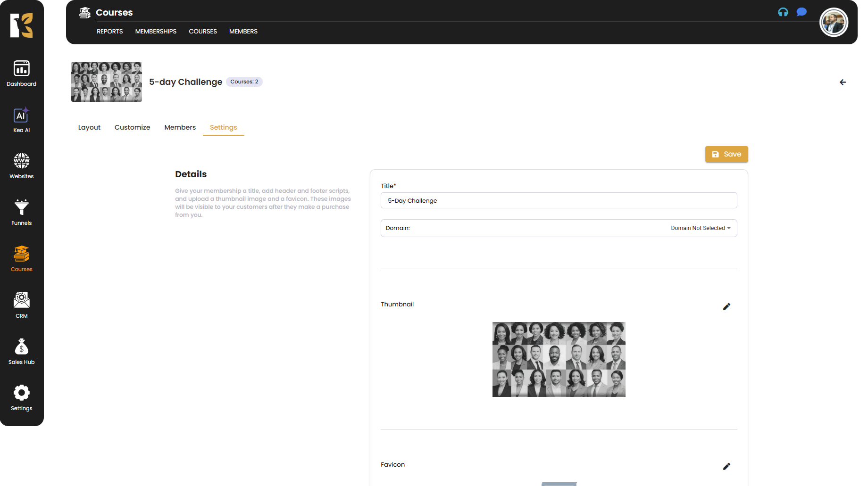Screen dimensions: 868x486
Task: Open Reports in the top navigation
Action: coord(109,32)
